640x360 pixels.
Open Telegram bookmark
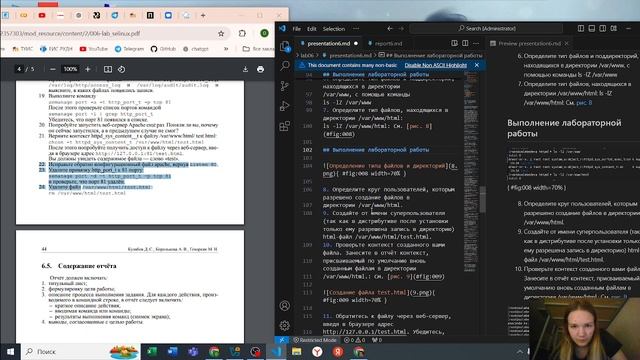coord(129,49)
